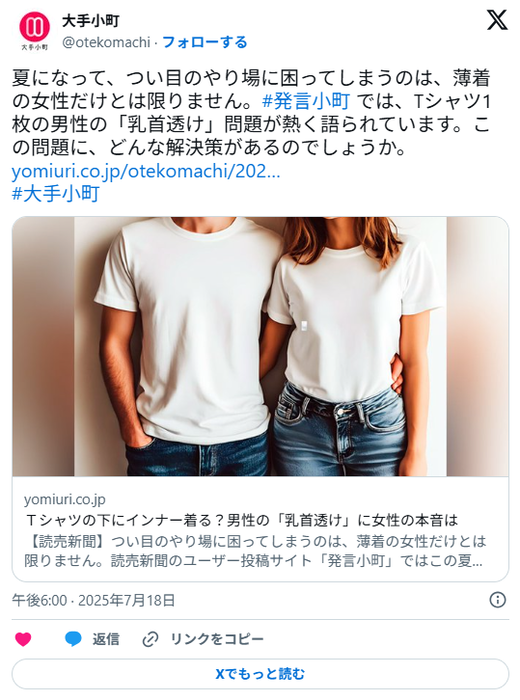The image size is (520, 700).
Task: Click the yomiuri.co.jp domain in the card
Action: (x=65, y=500)
